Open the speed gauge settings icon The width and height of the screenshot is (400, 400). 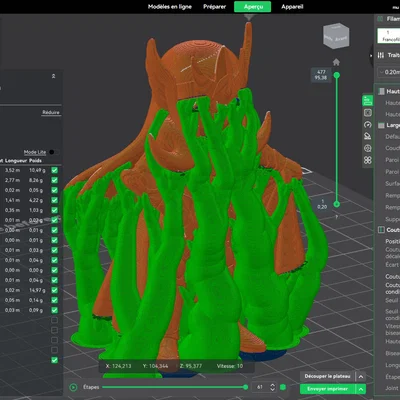[368, 124]
